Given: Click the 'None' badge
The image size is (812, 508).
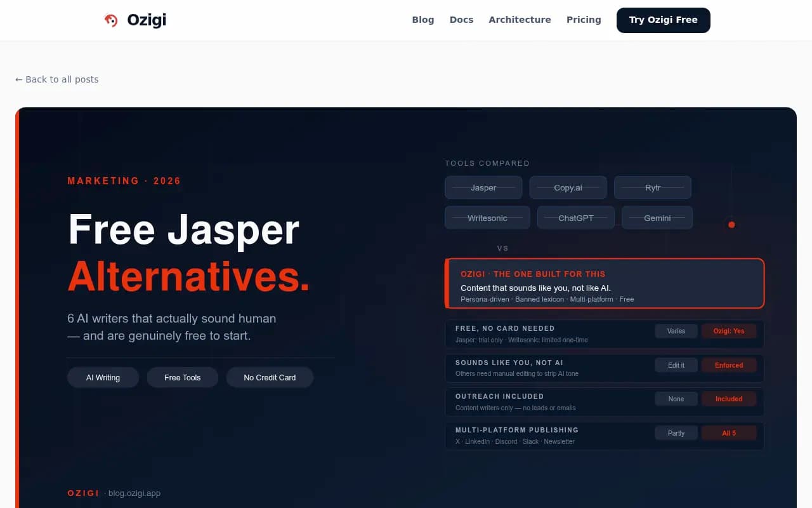Looking at the screenshot, I should (x=676, y=399).
